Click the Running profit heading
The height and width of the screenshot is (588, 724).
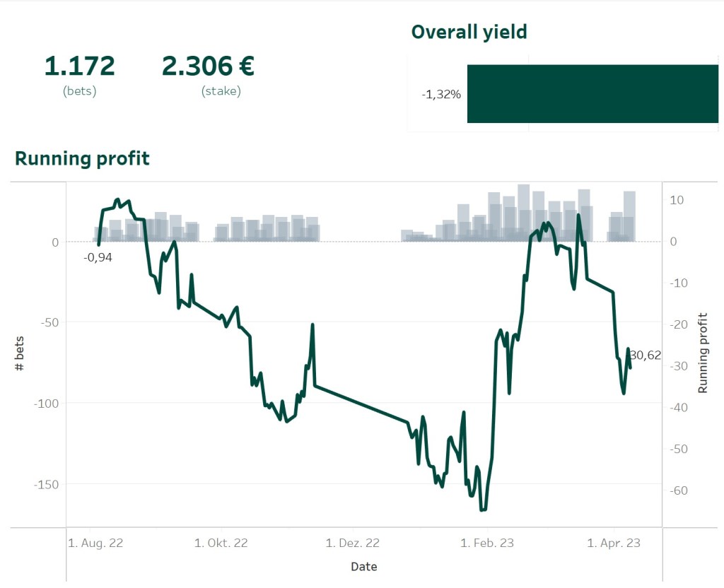point(82,158)
